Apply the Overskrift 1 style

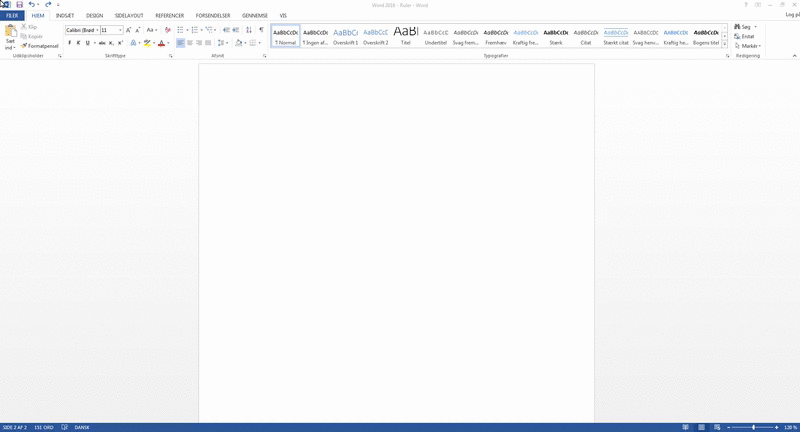(345, 37)
